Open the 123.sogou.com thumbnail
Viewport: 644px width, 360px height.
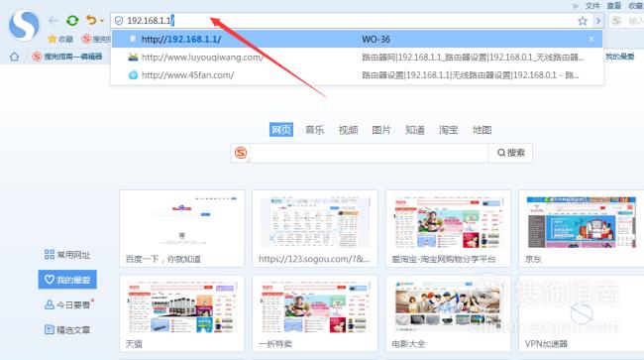click(315, 228)
